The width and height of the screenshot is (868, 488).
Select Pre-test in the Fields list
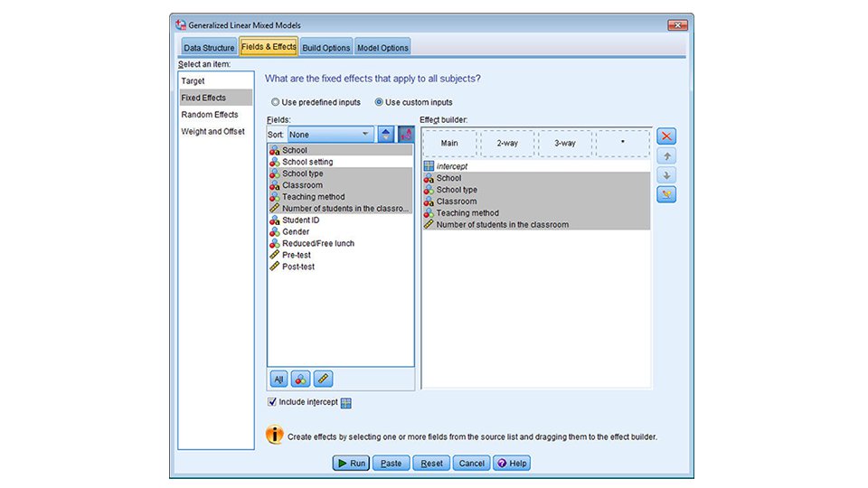341,255
